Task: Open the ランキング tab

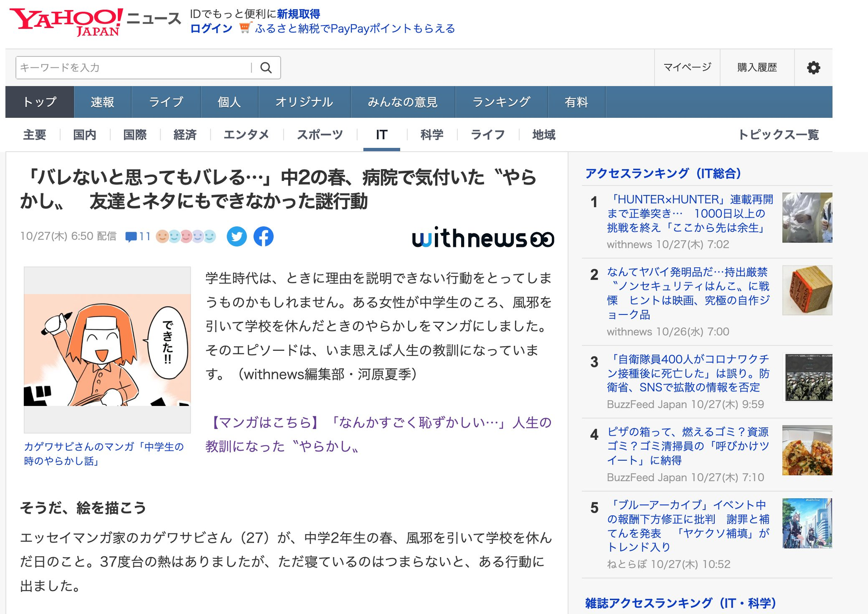Action: (501, 102)
